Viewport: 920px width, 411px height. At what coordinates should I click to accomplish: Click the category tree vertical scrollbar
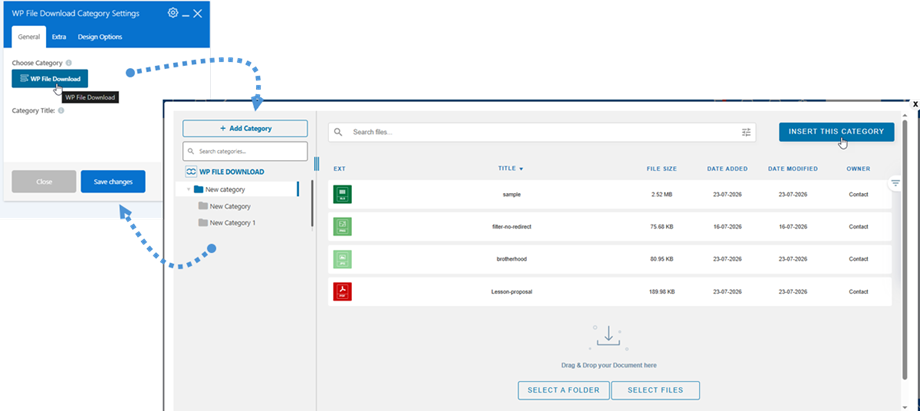pos(312,205)
